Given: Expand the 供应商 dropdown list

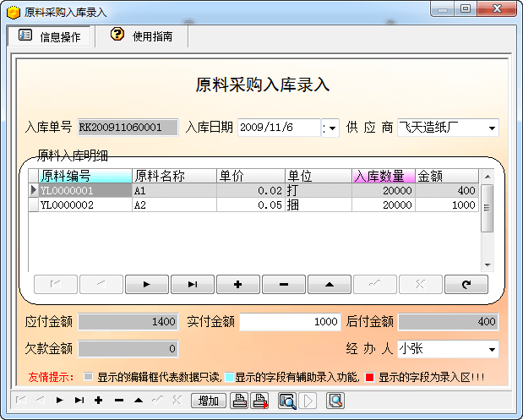Looking at the screenshot, I should [492, 128].
